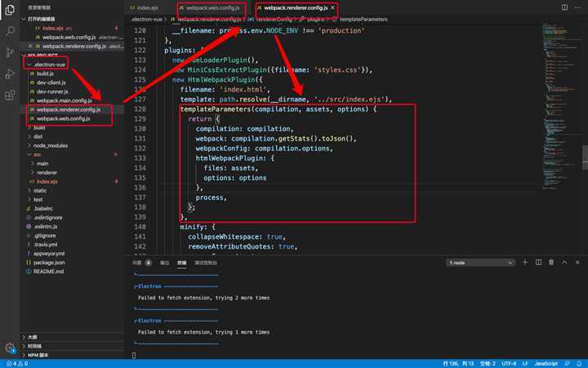Open errors and warnings count in status bar
The width and height of the screenshot is (588, 368).
coord(17,363)
